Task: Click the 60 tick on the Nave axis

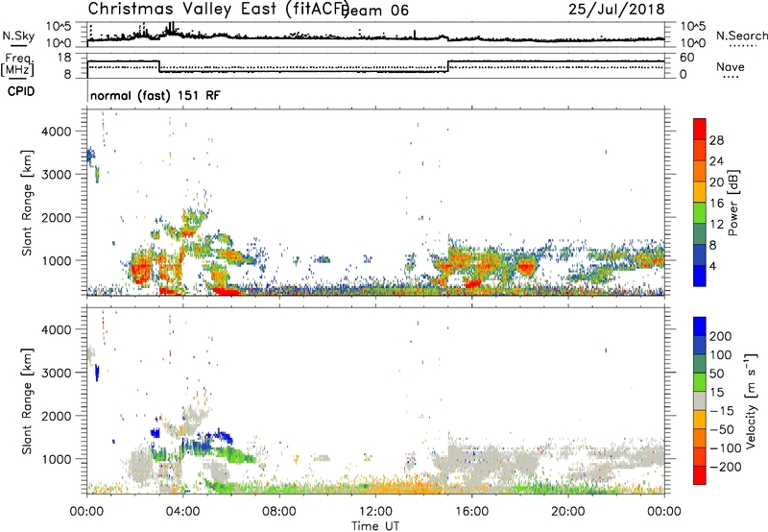Action: [687, 58]
